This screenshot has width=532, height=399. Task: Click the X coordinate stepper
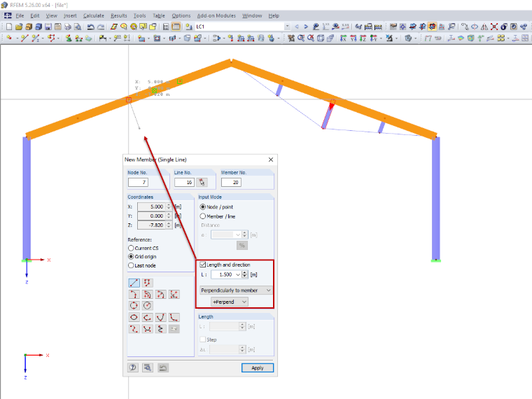point(169,206)
